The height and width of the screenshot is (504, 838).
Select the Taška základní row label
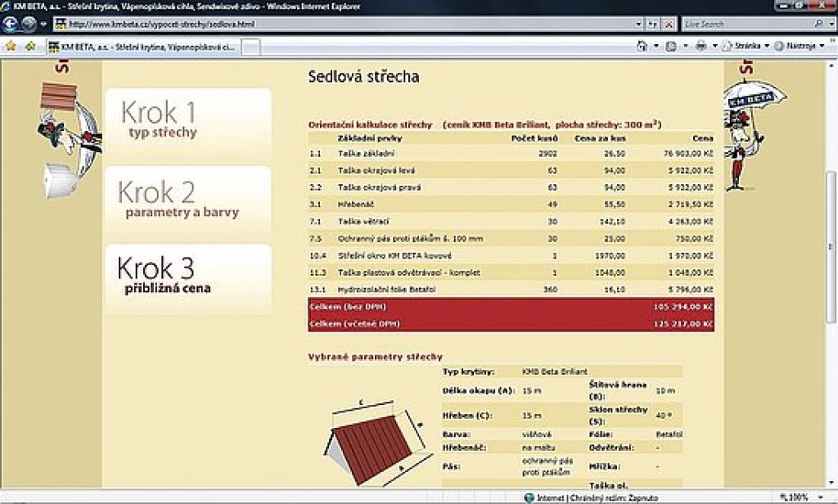(367, 154)
